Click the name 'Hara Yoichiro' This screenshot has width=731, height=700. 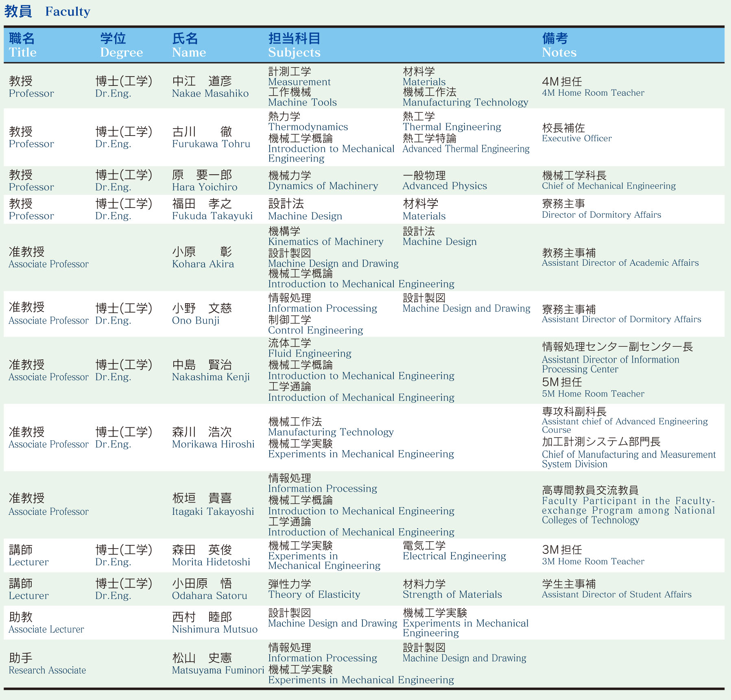pos(205,187)
